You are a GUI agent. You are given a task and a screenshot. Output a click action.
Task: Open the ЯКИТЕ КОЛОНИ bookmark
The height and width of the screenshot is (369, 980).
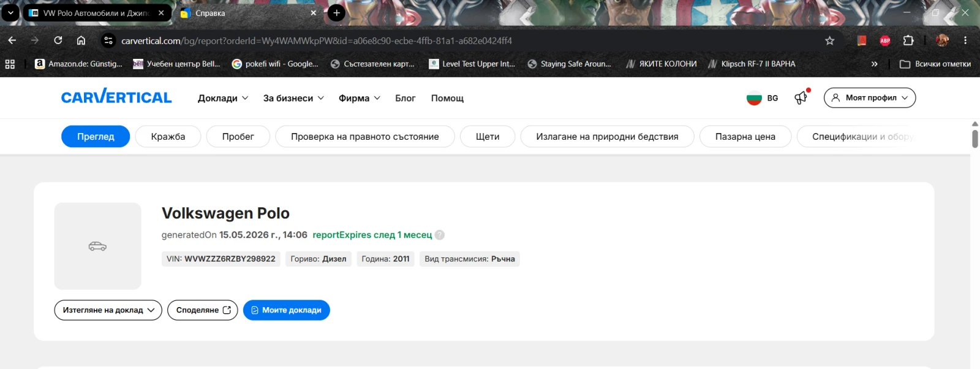pyautogui.click(x=661, y=64)
